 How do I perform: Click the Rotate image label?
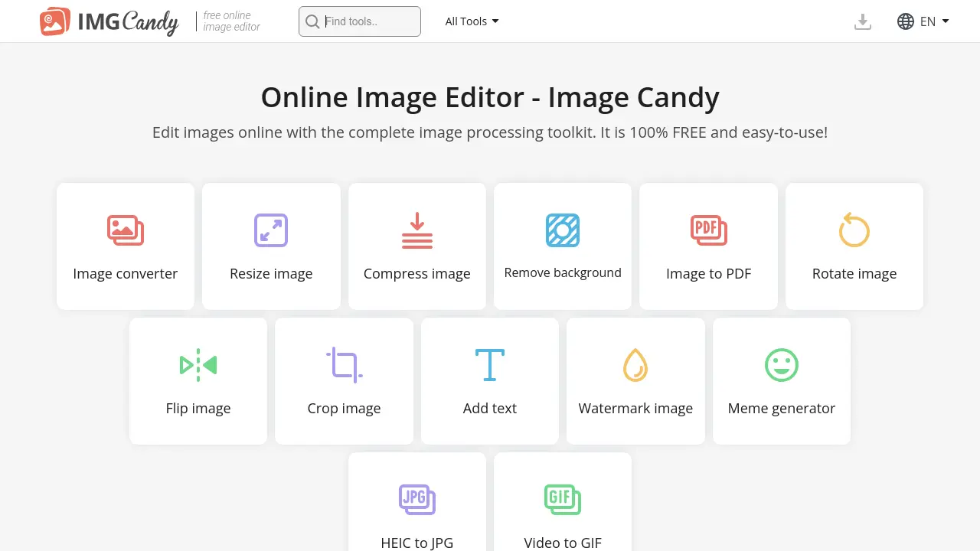854,274
